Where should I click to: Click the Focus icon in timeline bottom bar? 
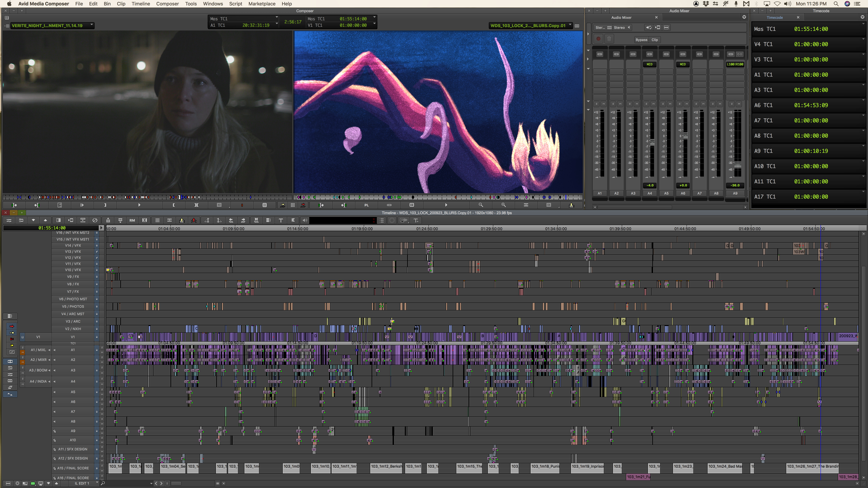point(17,483)
